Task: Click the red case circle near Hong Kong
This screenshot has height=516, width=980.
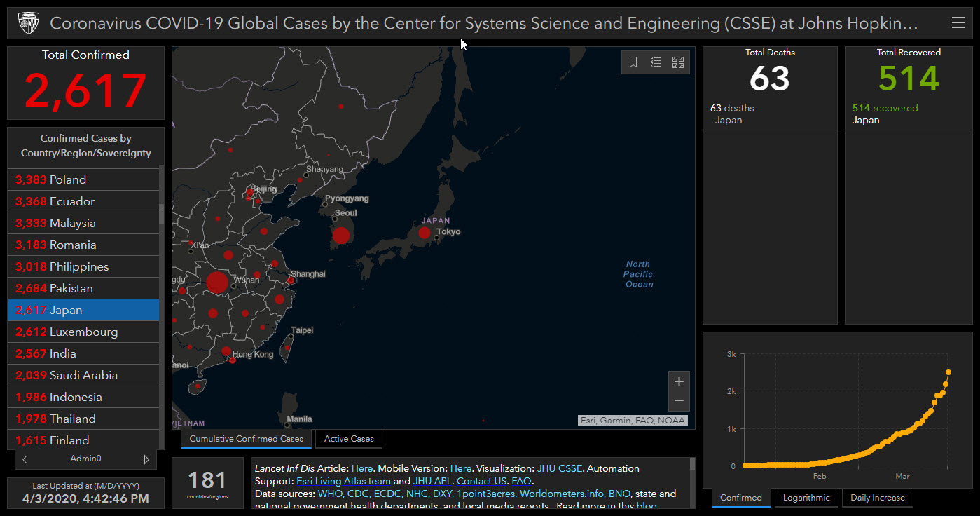Action: click(x=233, y=360)
